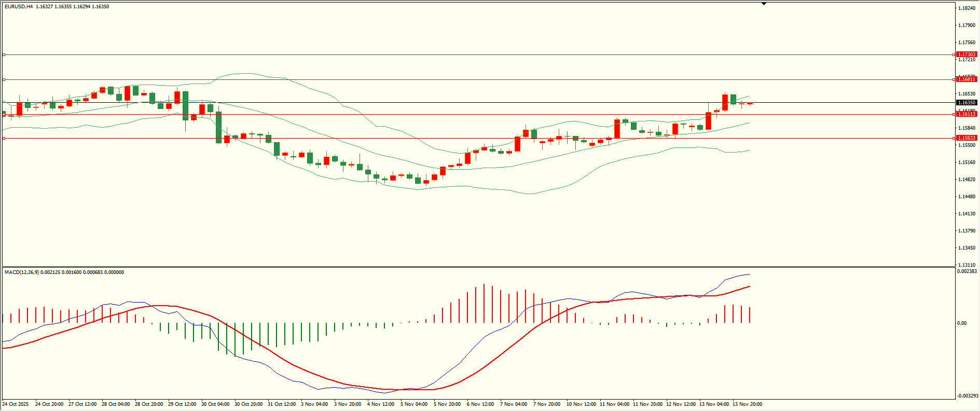The width and height of the screenshot is (980, 411).
Task: Click the 1.15633 red price level tag
Action: pyautogui.click(x=967, y=138)
